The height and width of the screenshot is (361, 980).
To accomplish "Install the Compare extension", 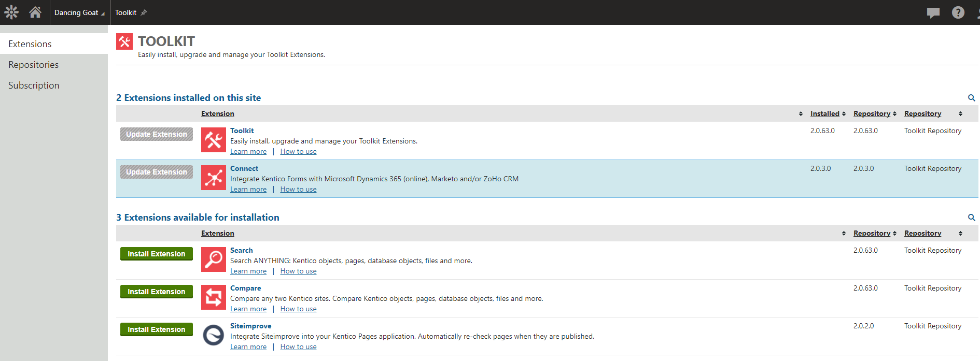I will tap(157, 292).
